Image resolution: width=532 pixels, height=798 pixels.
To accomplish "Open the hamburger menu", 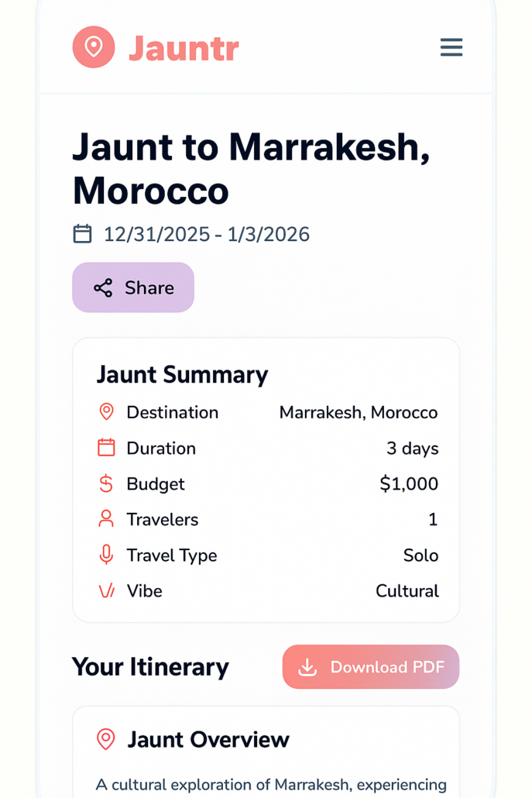I will coord(451,47).
